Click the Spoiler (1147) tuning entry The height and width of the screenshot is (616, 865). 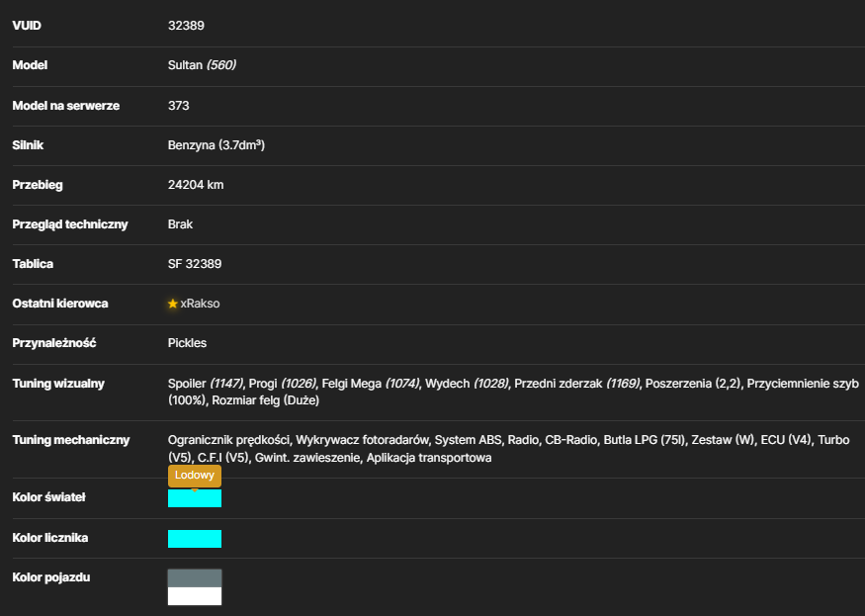tap(206, 384)
